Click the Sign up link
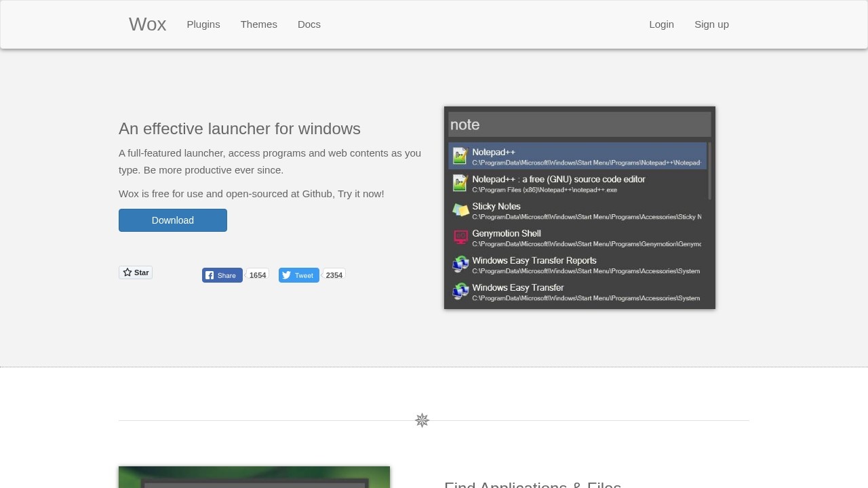This screenshot has width=868, height=488. [711, 24]
